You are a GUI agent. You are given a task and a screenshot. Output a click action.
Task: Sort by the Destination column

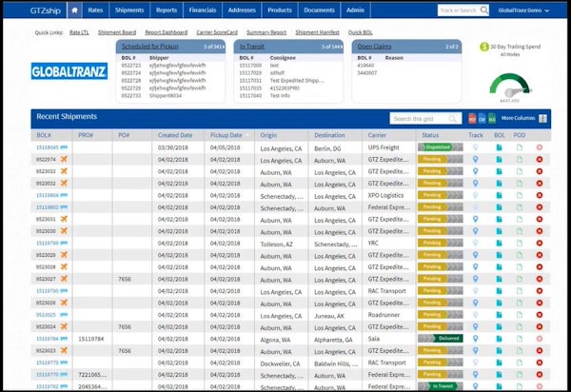tap(329, 135)
